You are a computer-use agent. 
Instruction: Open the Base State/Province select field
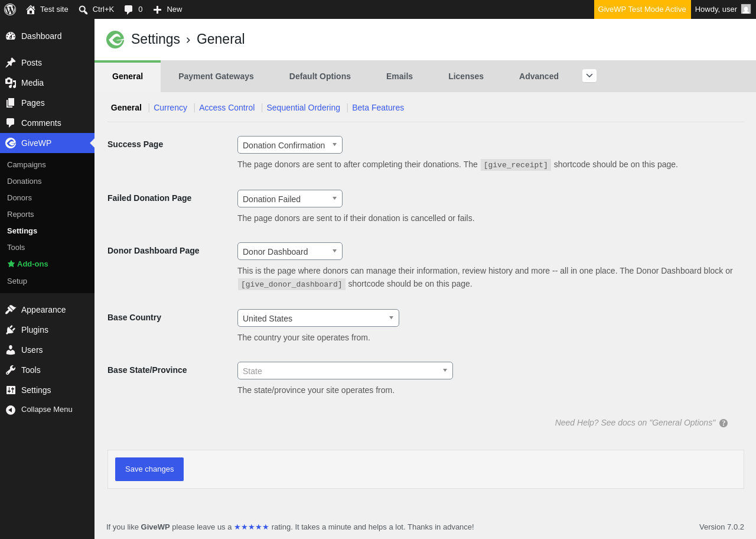click(x=345, y=371)
